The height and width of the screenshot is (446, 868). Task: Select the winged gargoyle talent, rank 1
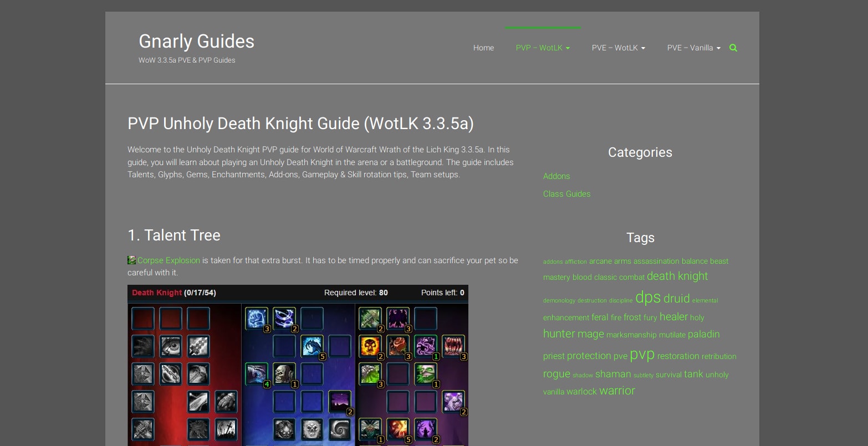[370, 429]
